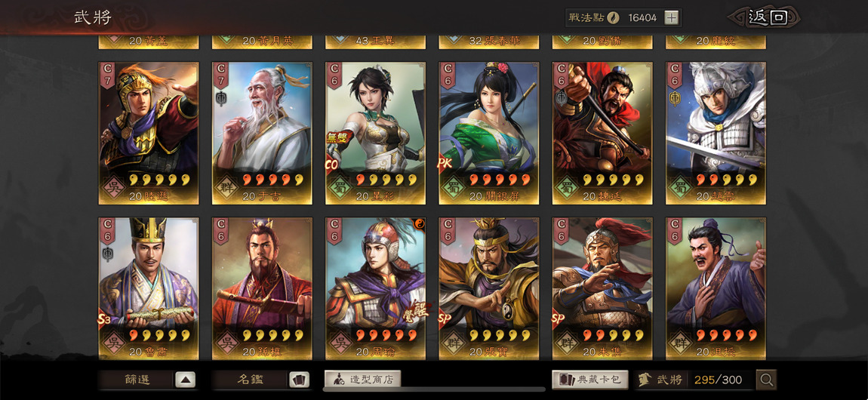Click the 戰法點 coin icon
The width and height of the screenshot is (868, 400).
tap(613, 17)
